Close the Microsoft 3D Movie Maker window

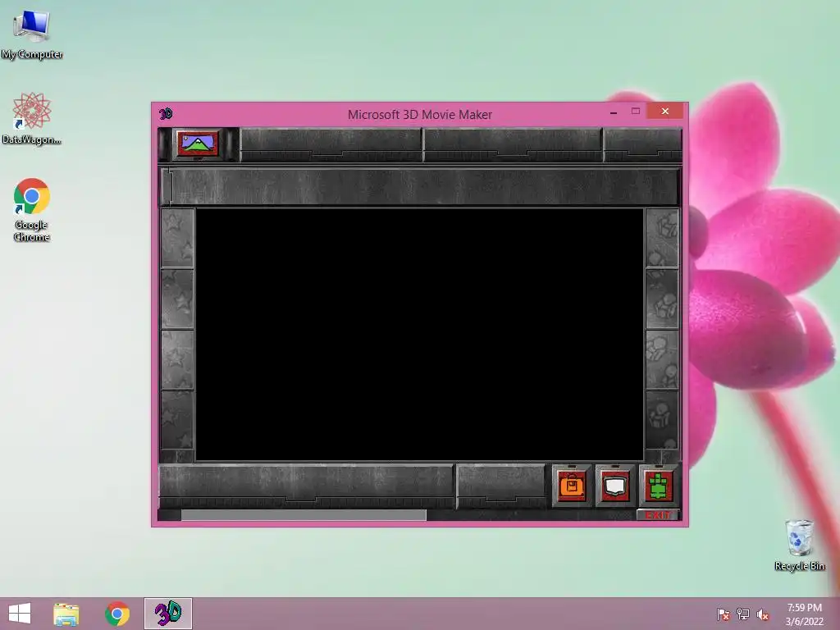coord(664,111)
